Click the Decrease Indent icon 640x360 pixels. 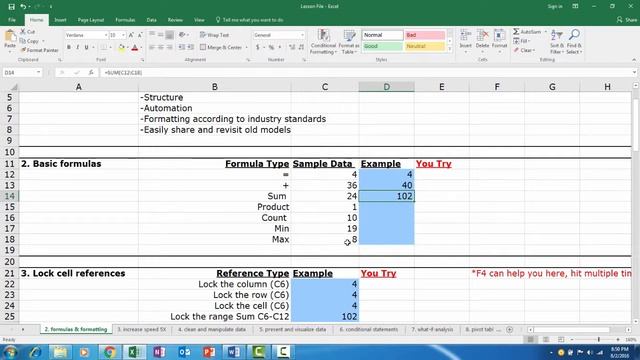point(182,47)
